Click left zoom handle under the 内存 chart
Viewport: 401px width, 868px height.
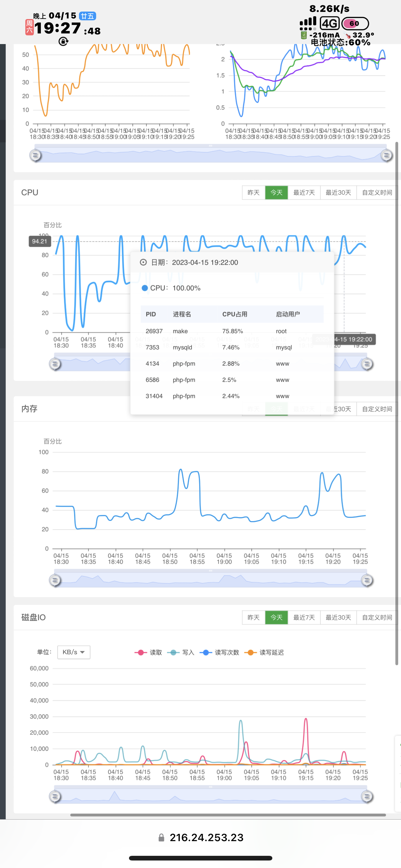point(55,580)
